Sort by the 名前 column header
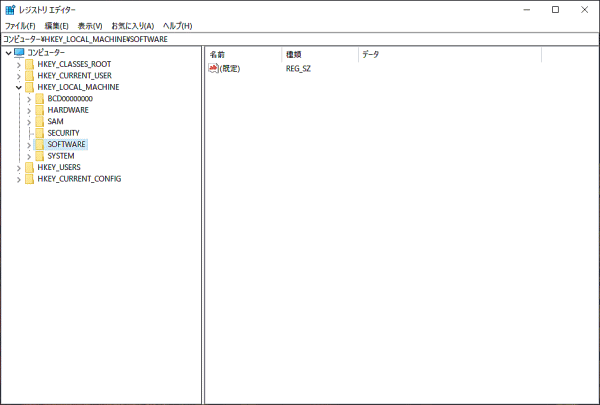Screen dimensions: 600x405 click(x=243, y=54)
